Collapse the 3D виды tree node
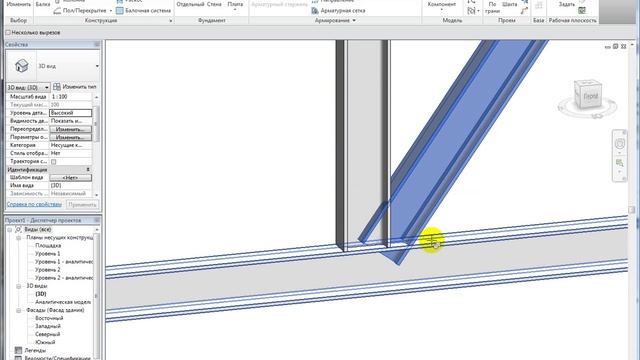The width and height of the screenshot is (640, 360). pos(19,286)
